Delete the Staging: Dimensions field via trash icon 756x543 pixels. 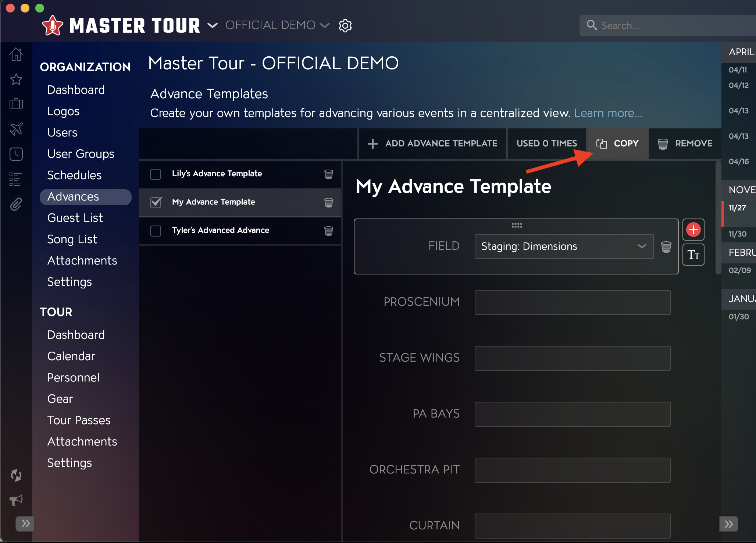[x=666, y=246]
